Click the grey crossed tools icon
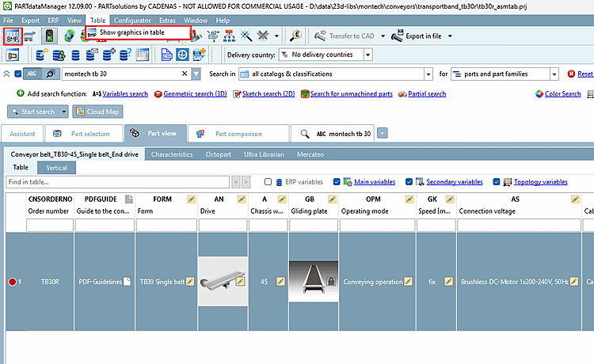 (262, 36)
